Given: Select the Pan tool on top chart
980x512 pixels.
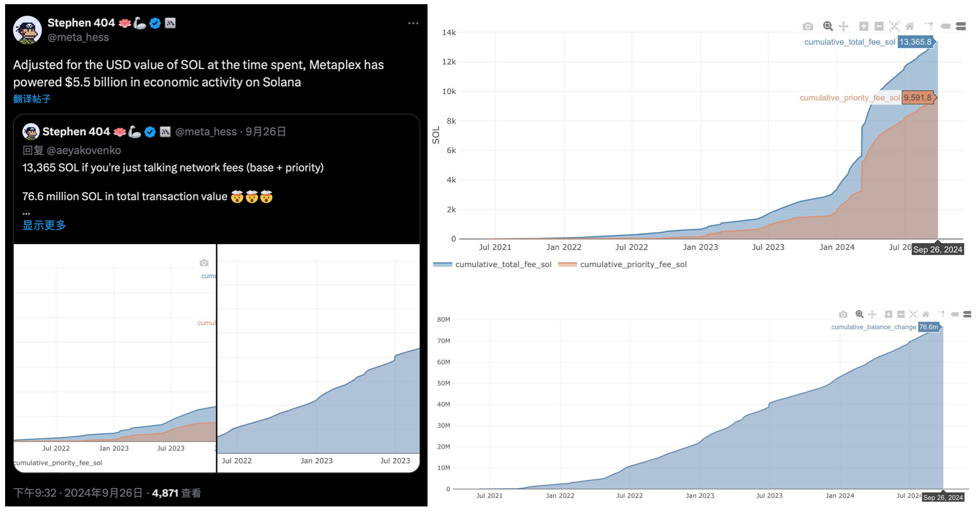Looking at the screenshot, I should click(x=844, y=26).
